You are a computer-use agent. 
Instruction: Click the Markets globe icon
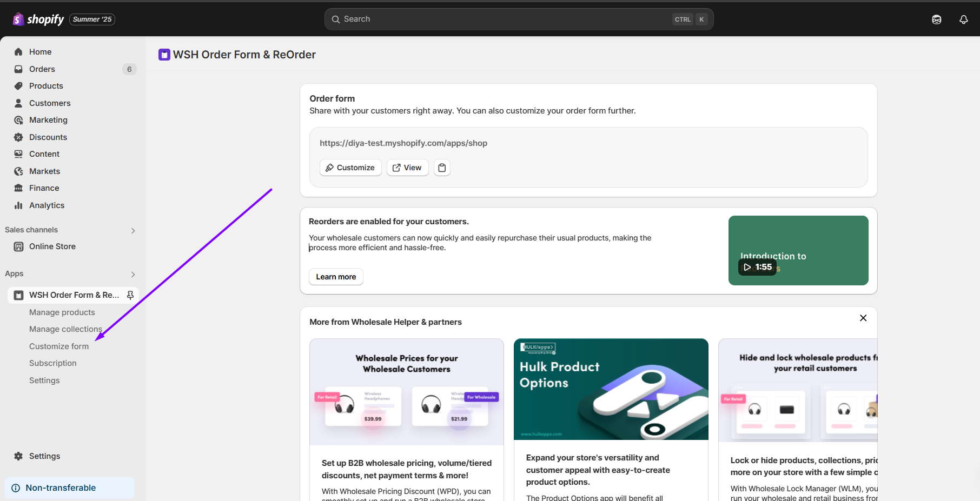18,171
